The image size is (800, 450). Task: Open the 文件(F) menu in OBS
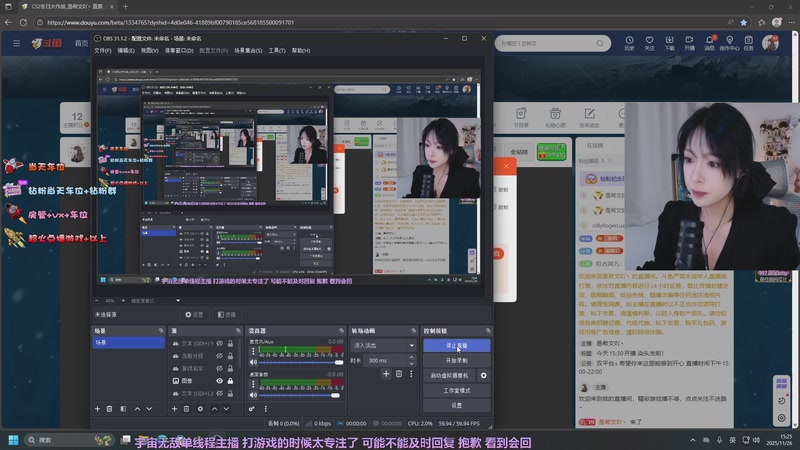click(x=103, y=51)
